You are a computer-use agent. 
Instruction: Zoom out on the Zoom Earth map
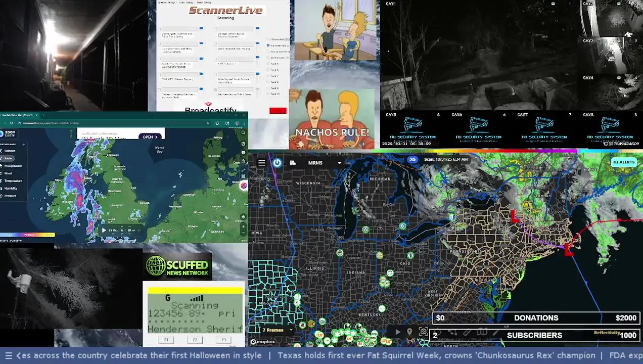click(243, 233)
